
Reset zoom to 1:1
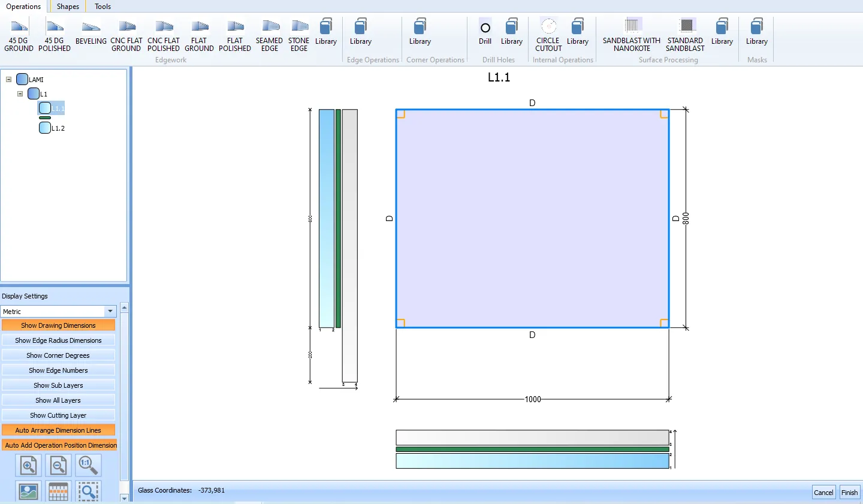click(x=88, y=465)
